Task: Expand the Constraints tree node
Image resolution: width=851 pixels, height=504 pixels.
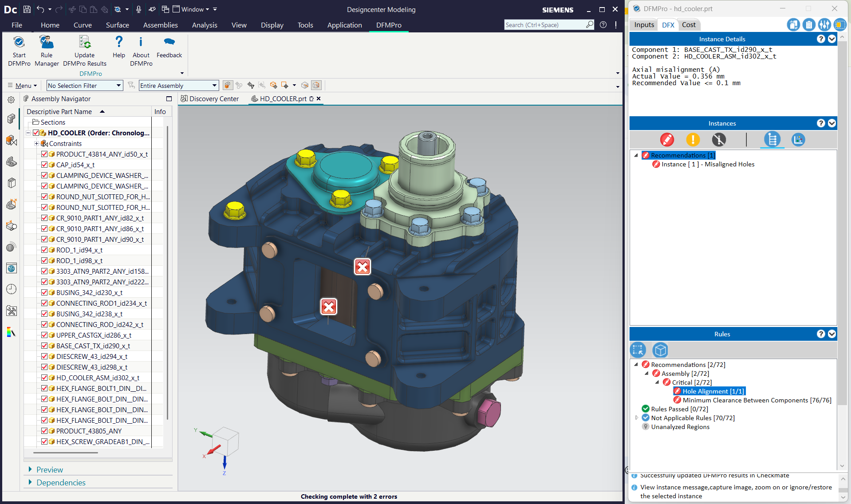Action: pos(36,144)
